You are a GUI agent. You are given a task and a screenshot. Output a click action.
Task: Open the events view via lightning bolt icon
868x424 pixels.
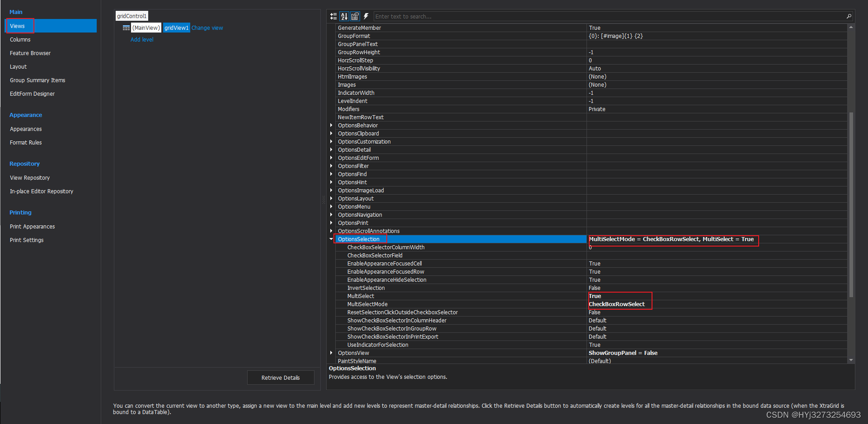(x=366, y=16)
